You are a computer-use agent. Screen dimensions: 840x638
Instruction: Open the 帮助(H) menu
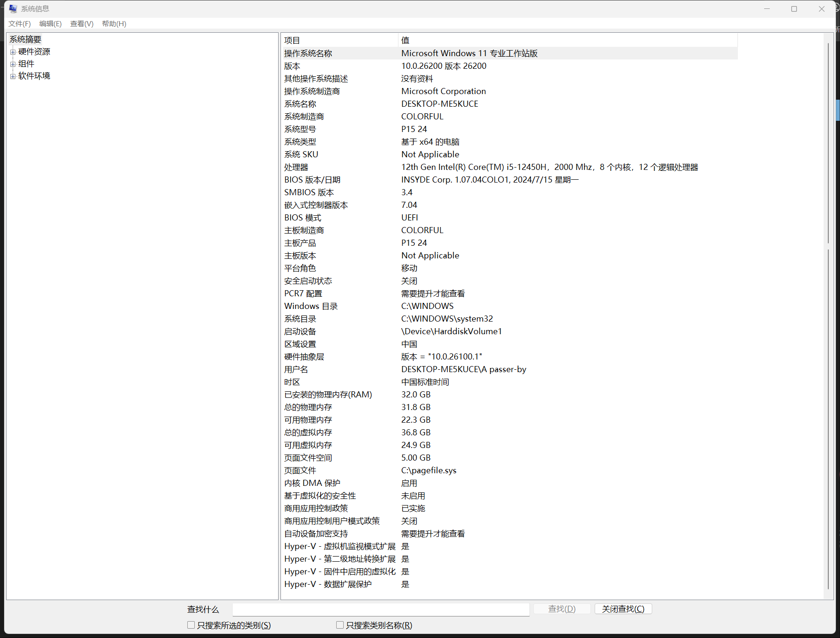pyautogui.click(x=114, y=24)
